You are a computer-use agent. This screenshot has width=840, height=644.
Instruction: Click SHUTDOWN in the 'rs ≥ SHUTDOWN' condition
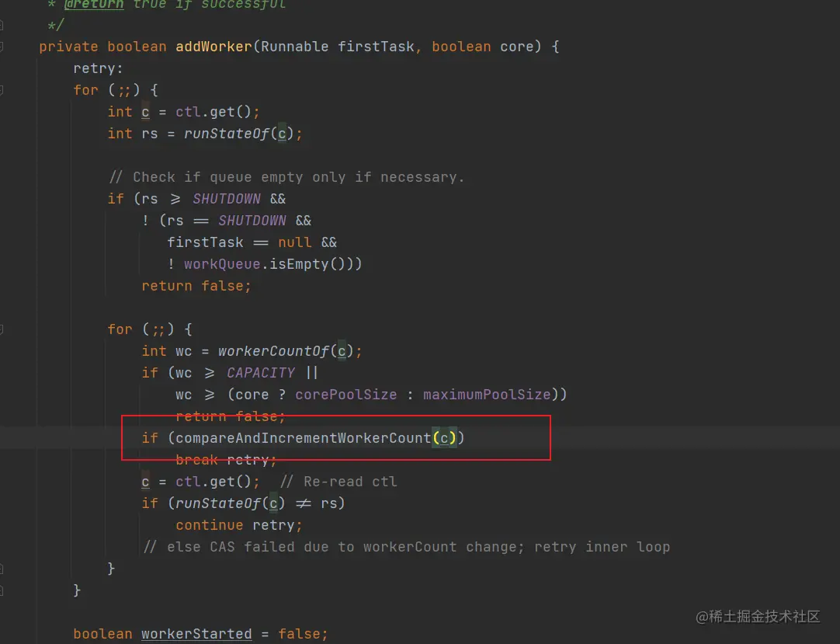coord(227,199)
